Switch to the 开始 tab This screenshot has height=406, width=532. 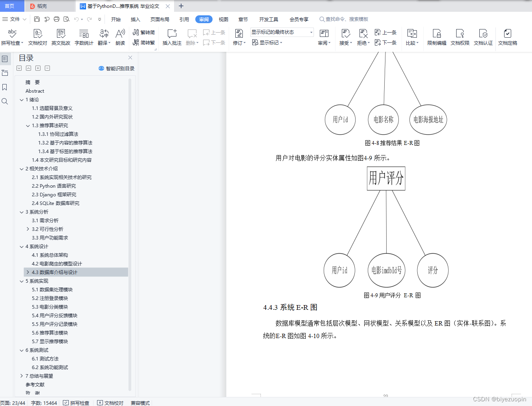pos(116,19)
